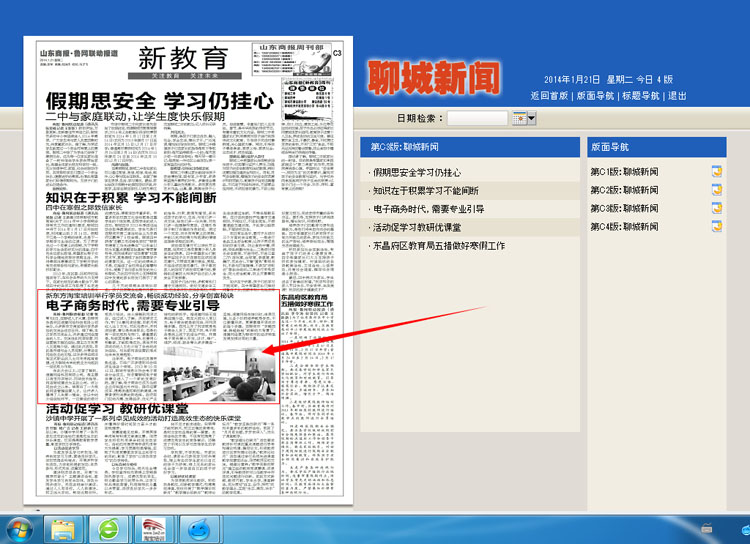Open the blue smiley taskbar app
The width and height of the screenshot is (750, 544).
[201, 527]
